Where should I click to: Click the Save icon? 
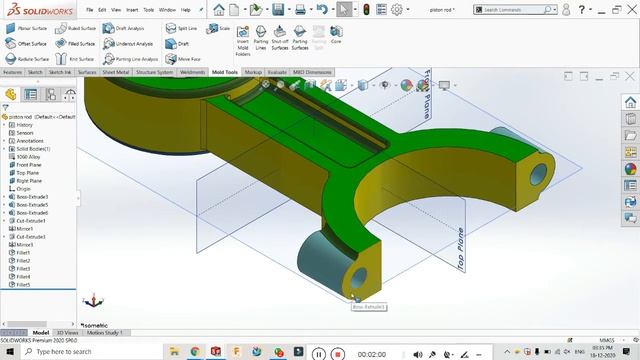tap(278, 9)
